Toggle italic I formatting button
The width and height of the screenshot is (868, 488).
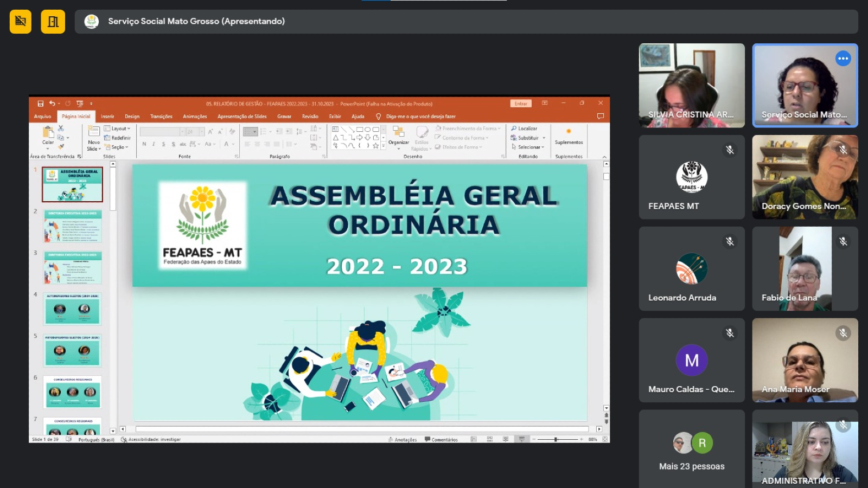154,144
